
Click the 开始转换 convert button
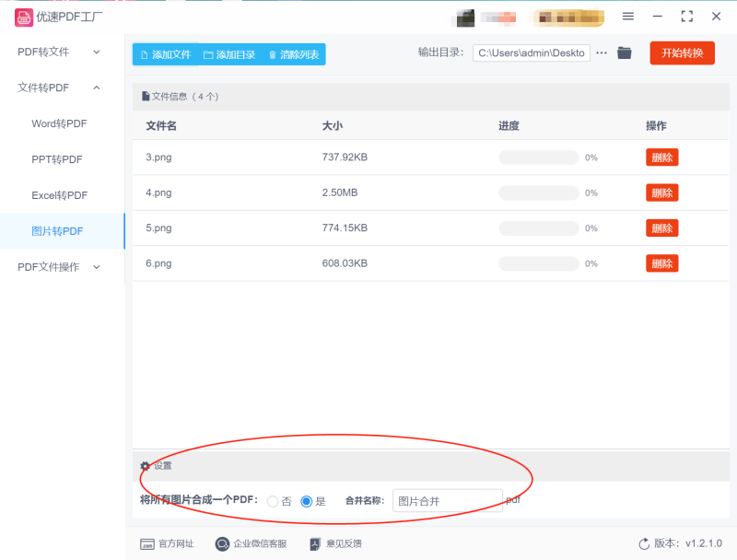pyautogui.click(x=682, y=52)
